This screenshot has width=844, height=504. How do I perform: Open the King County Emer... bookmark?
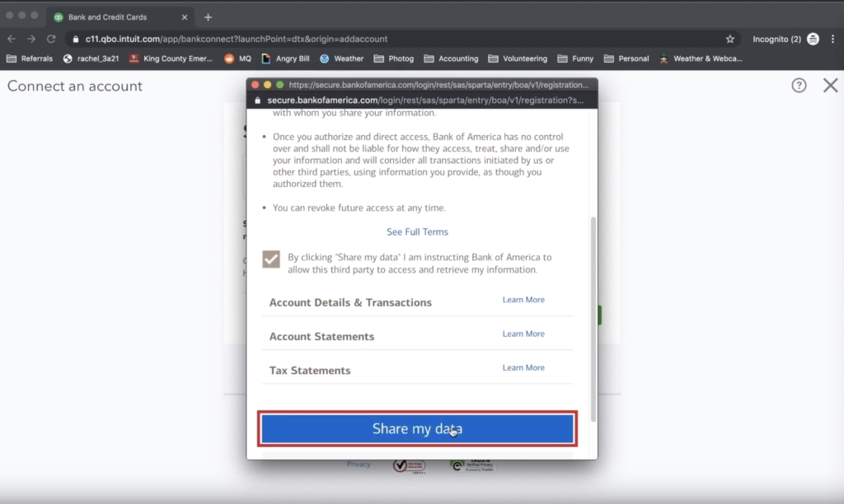[x=171, y=58]
